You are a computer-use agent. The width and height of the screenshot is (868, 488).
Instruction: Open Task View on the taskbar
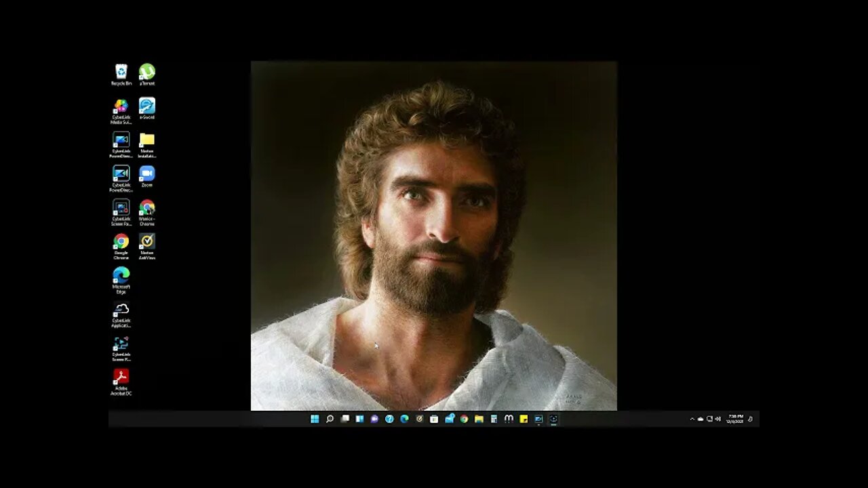point(344,419)
